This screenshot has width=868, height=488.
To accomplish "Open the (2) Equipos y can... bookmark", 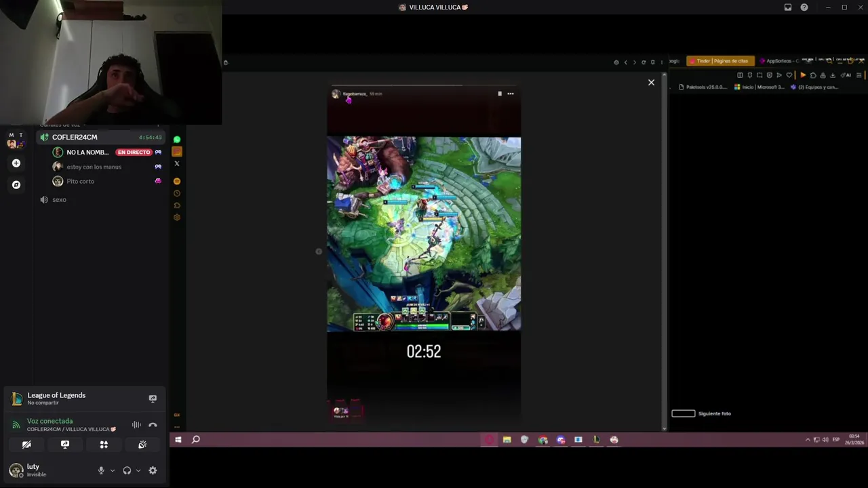I will pos(814,87).
